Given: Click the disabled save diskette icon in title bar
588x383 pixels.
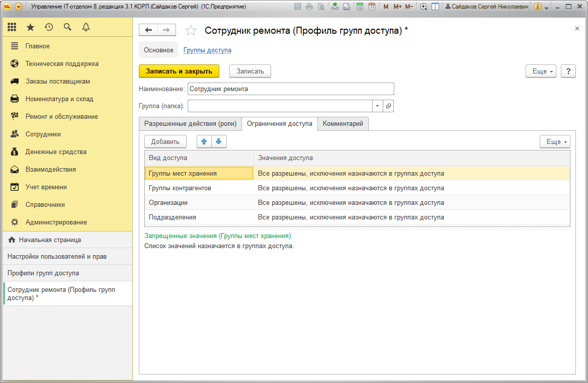Looking at the screenshot, I should (298, 7).
